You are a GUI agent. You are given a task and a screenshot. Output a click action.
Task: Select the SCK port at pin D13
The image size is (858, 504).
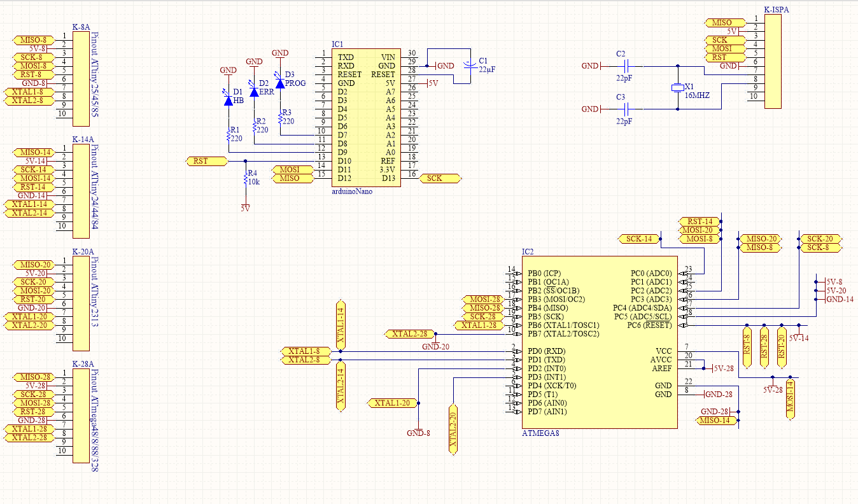440,179
